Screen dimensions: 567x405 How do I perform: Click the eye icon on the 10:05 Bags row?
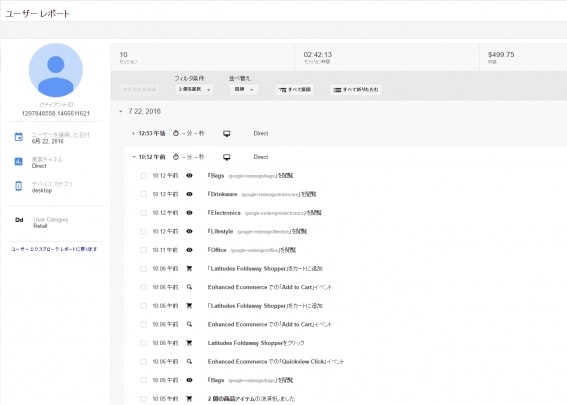(189, 380)
